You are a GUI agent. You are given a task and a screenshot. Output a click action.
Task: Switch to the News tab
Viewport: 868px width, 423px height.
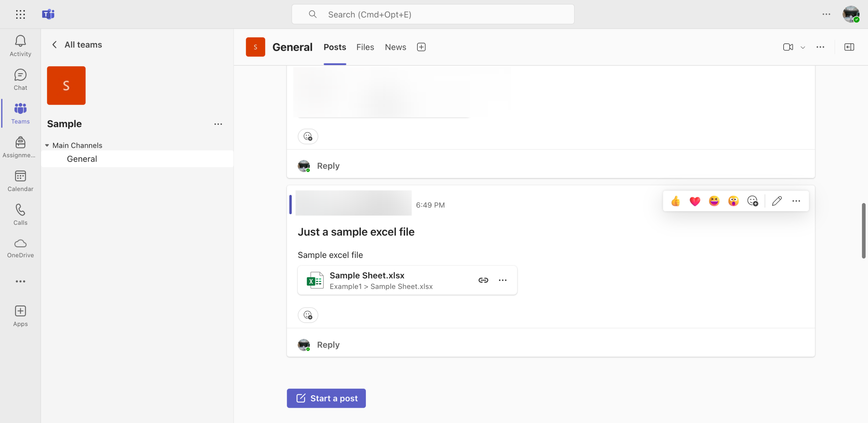click(395, 47)
